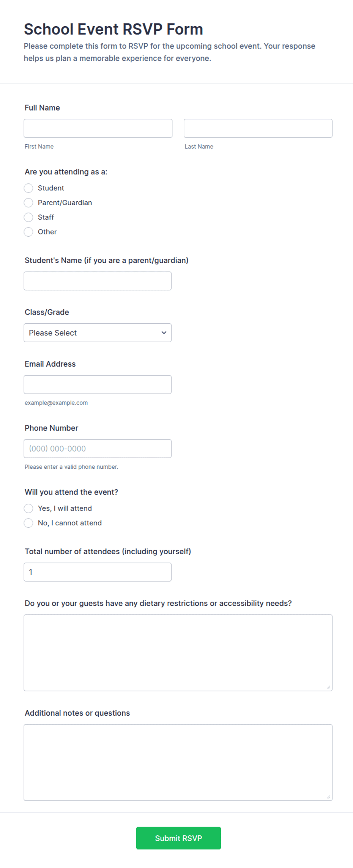
Task: Click the Class/Grade chevron arrow
Action: pos(164,333)
